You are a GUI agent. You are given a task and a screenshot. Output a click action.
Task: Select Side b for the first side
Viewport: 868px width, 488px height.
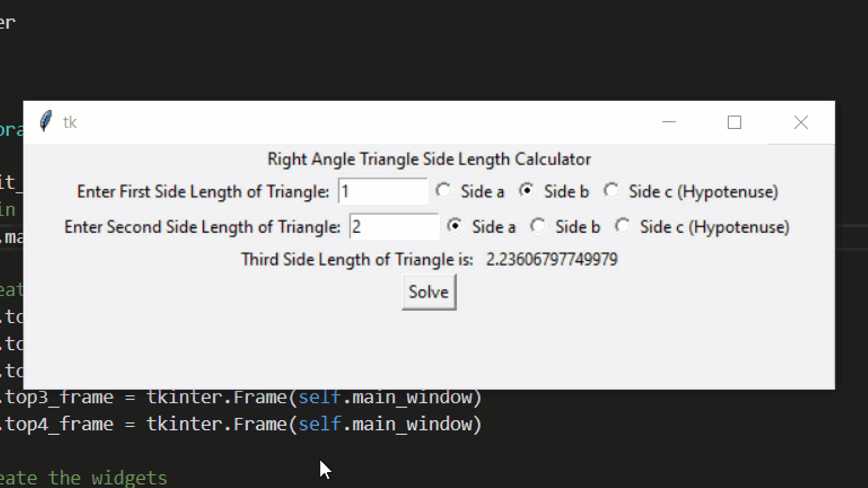[x=554, y=192]
